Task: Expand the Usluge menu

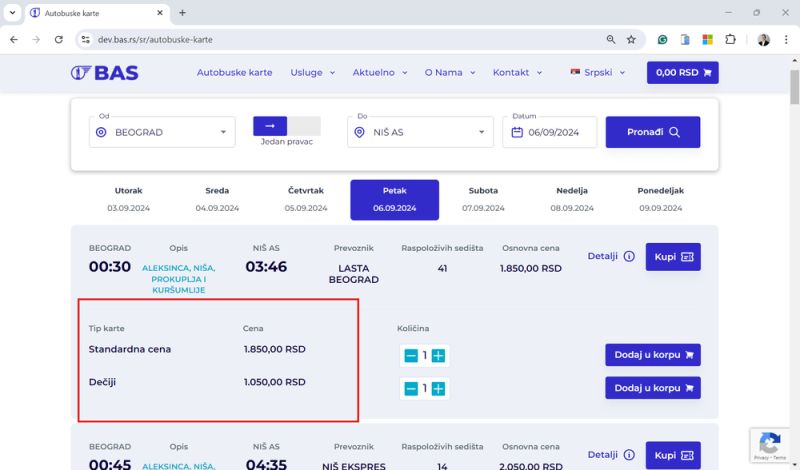Action: coord(313,72)
